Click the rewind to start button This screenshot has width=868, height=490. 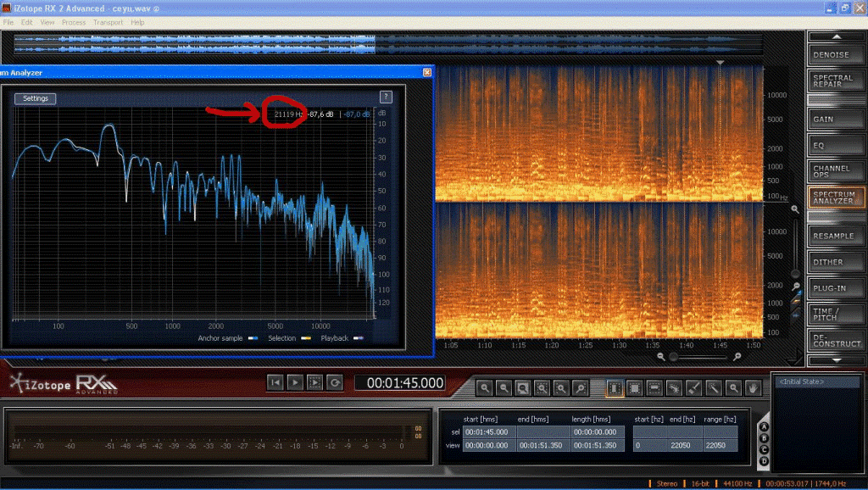tap(275, 382)
